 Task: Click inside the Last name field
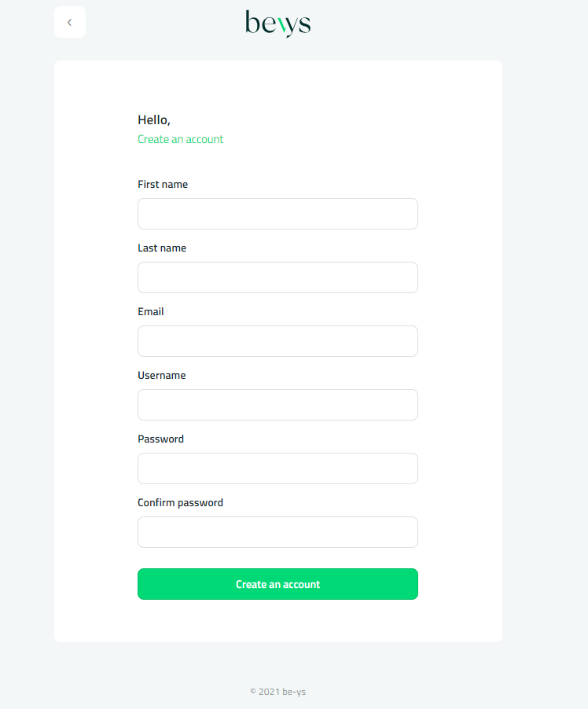277,277
